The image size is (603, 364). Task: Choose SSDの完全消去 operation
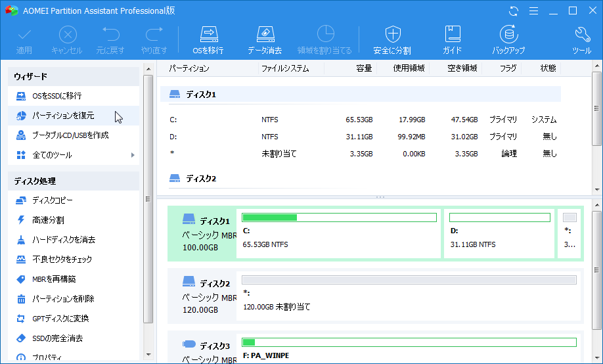pos(74,338)
